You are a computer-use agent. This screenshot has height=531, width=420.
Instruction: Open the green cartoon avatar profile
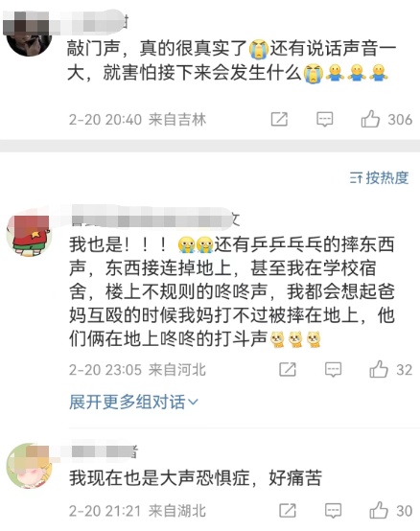click(x=29, y=466)
